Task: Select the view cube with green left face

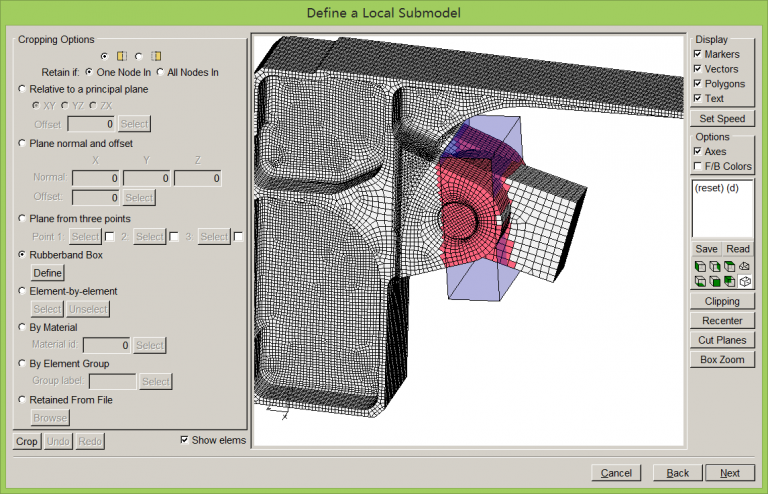Action: tap(700, 266)
